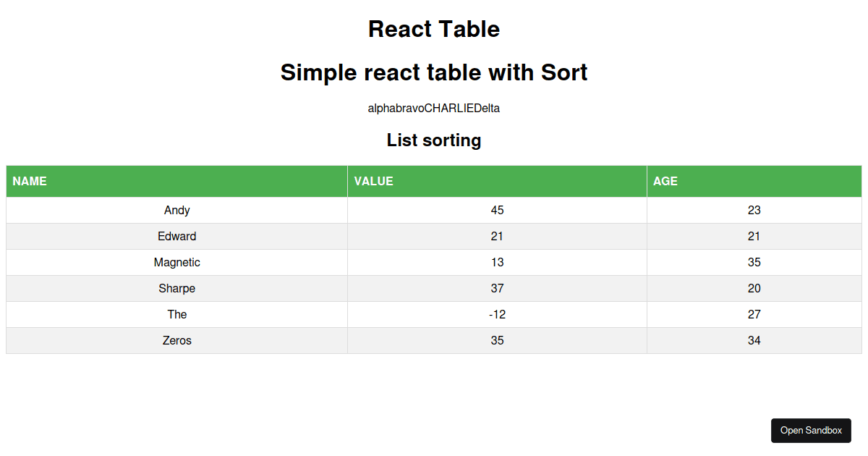The height and width of the screenshot is (456, 868).
Task: Select the row for The
Action: tap(177, 314)
